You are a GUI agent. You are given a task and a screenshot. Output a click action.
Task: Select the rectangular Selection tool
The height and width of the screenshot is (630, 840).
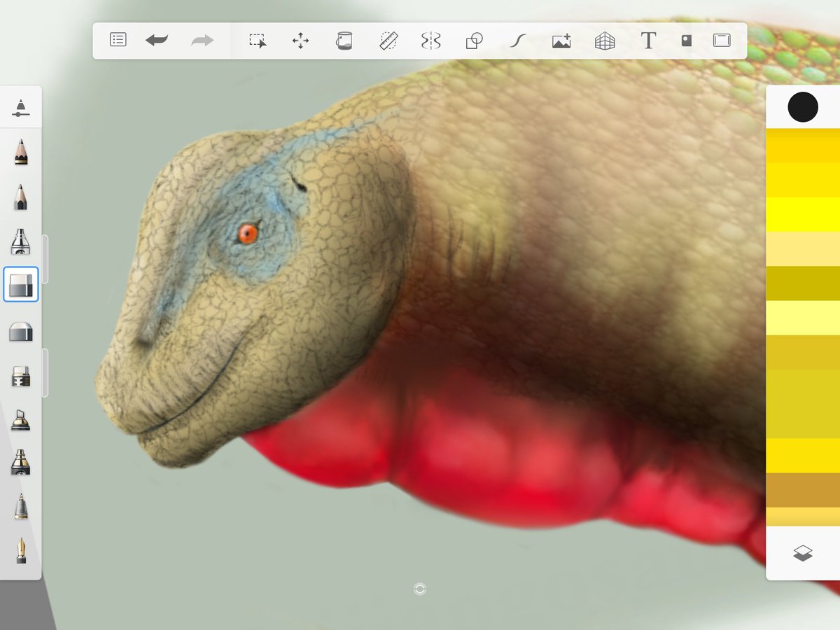click(258, 41)
